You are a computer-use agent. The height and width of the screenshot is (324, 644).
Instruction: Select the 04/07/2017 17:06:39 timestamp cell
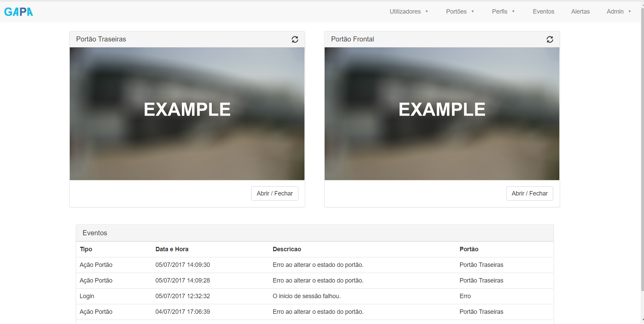(182, 312)
